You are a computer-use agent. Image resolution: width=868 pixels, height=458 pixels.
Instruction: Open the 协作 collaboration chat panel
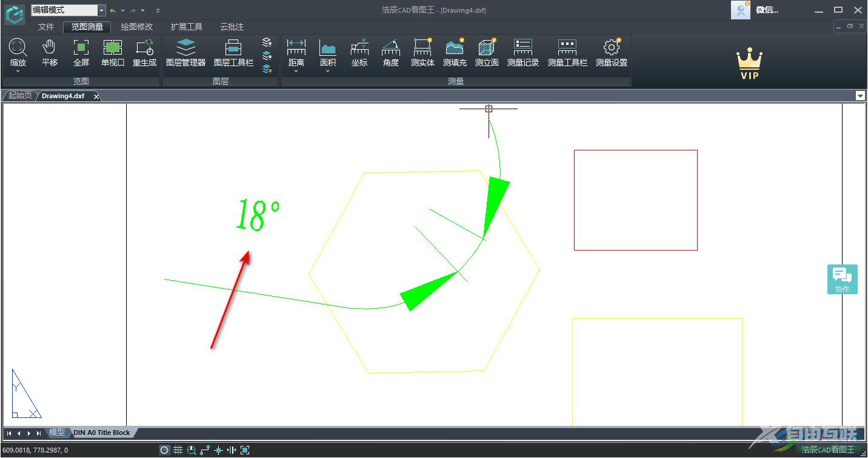843,279
